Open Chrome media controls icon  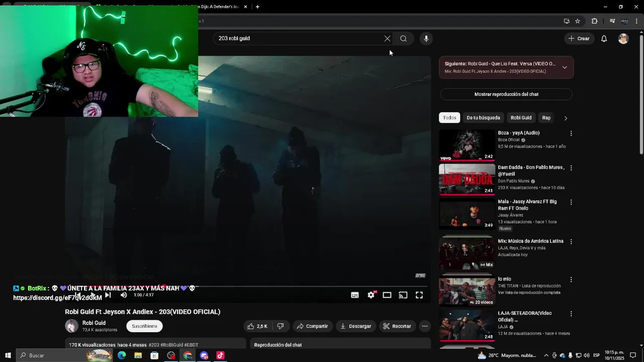[x=612, y=21]
